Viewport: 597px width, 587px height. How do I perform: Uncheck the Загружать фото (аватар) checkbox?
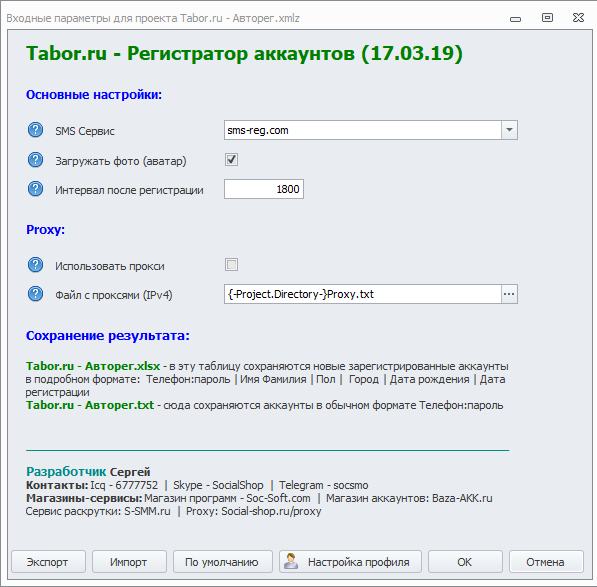(231, 160)
